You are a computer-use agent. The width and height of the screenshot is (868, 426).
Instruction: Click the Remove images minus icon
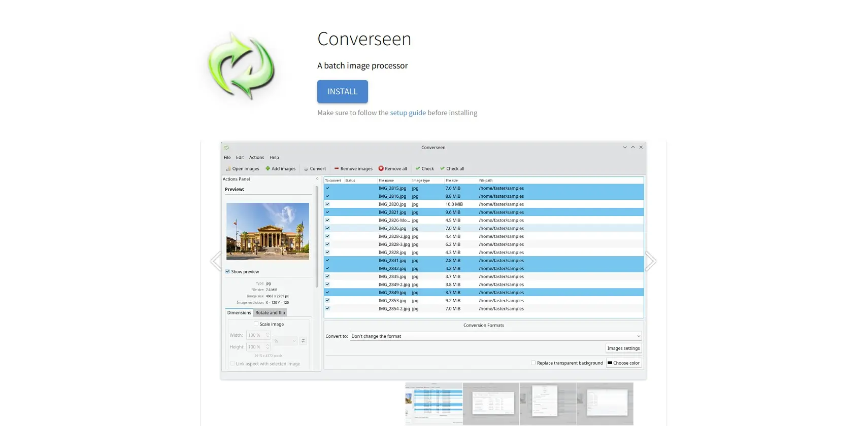click(337, 169)
